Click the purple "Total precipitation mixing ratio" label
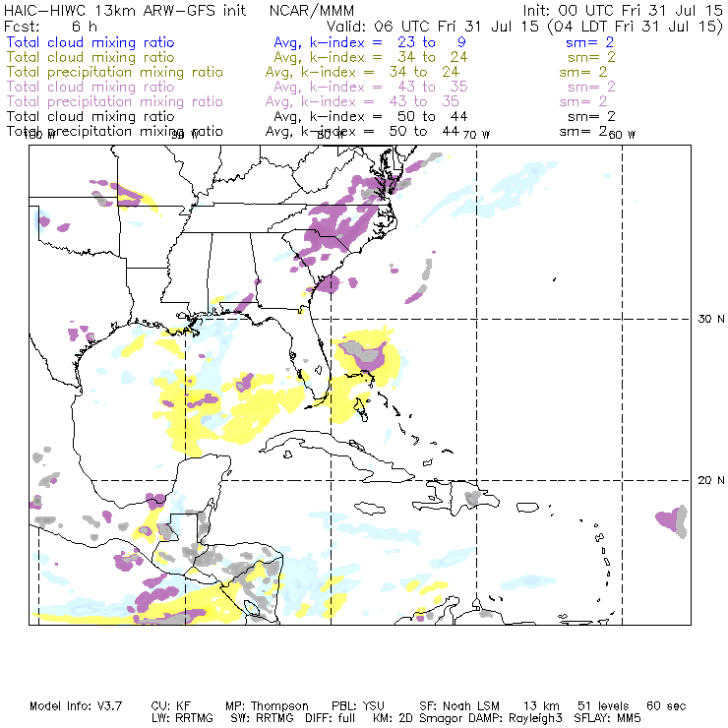This screenshot has width=728, height=728. (115, 101)
